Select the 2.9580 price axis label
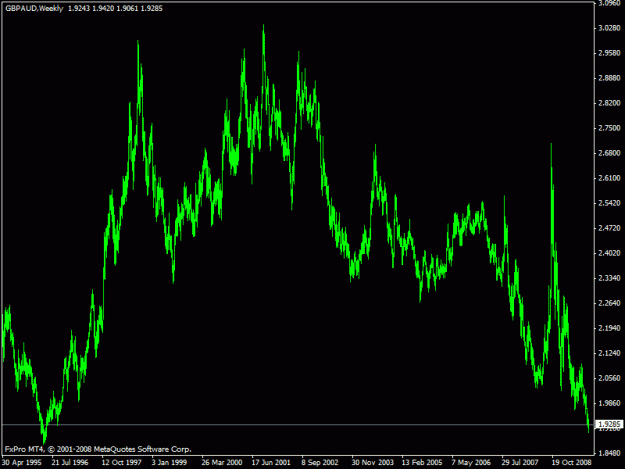625x469 pixels. click(609, 53)
